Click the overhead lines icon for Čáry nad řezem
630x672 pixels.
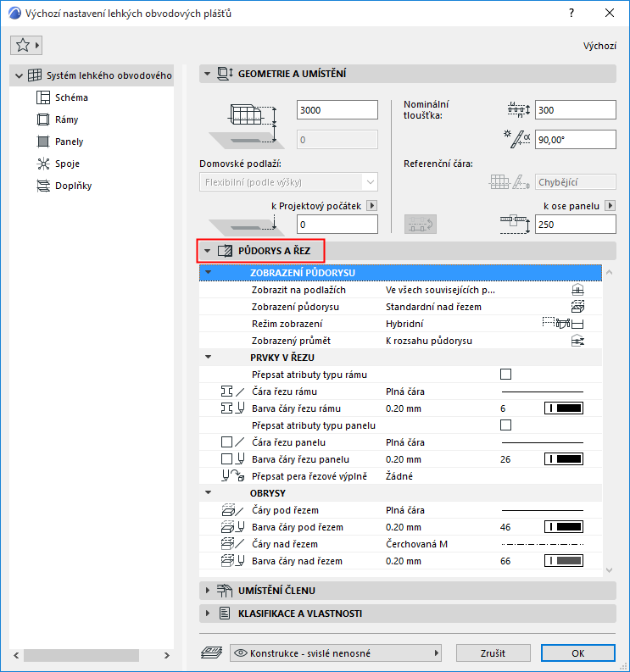232,544
